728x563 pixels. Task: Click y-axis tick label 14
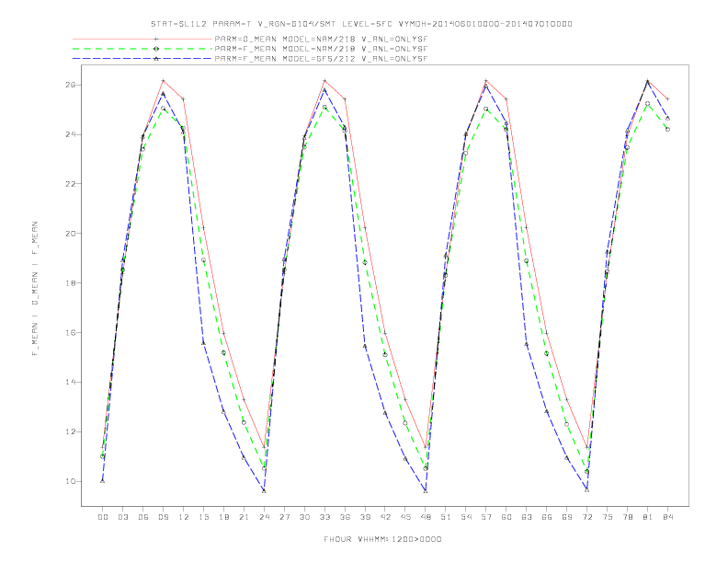[71, 383]
